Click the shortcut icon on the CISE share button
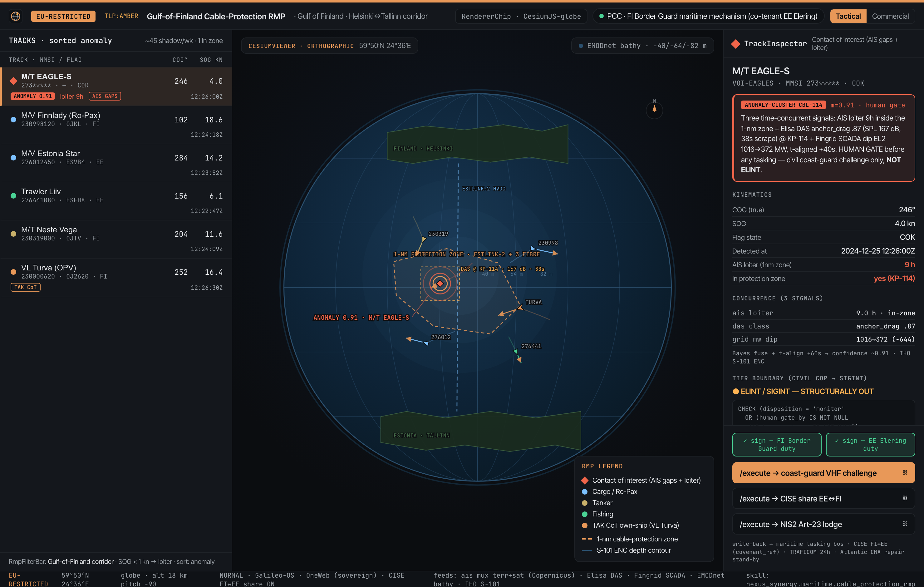This screenshot has height=587, width=924. (x=905, y=498)
